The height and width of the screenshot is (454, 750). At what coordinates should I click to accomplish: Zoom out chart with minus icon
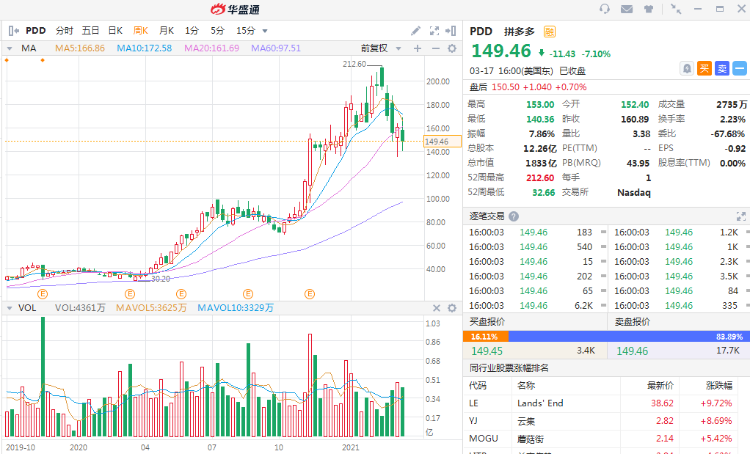[x=435, y=48]
